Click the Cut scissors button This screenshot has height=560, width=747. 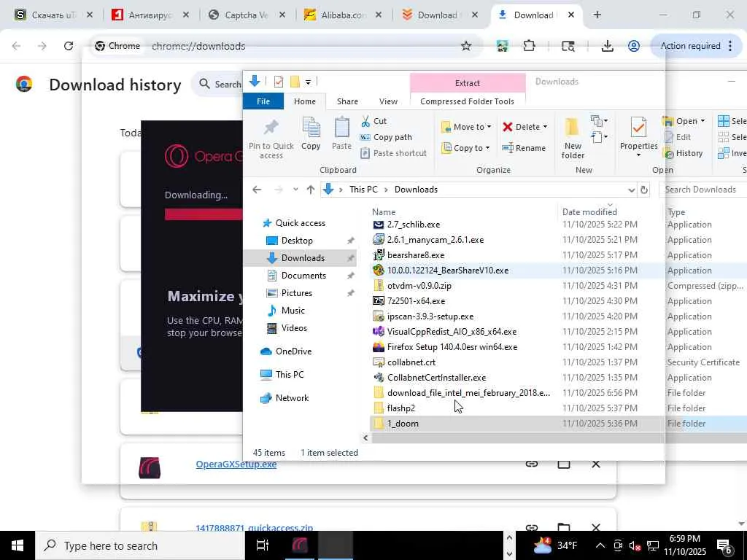(x=374, y=121)
